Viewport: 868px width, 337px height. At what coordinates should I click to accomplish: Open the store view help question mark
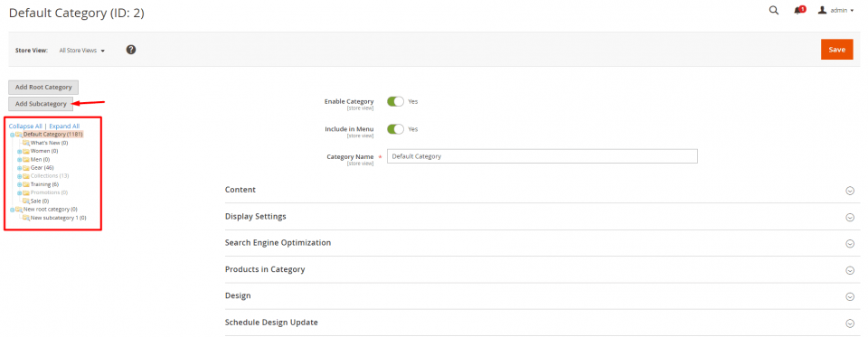point(130,50)
